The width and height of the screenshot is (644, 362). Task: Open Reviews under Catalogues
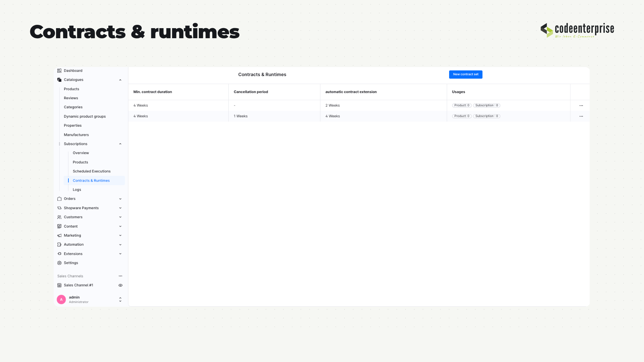(71, 98)
